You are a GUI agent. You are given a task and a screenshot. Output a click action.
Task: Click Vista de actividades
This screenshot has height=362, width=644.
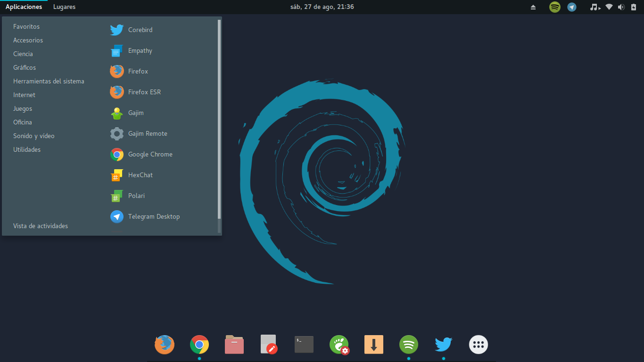pos(41,226)
